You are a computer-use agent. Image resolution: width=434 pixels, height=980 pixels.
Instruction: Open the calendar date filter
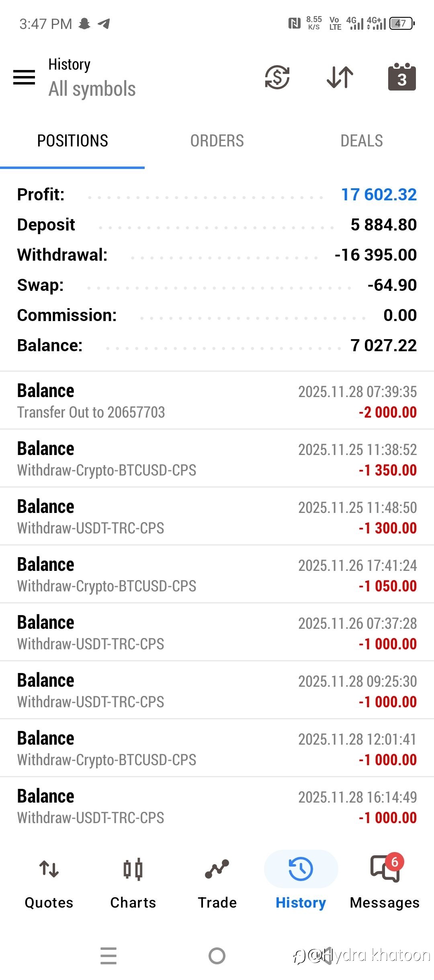click(402, 77)
